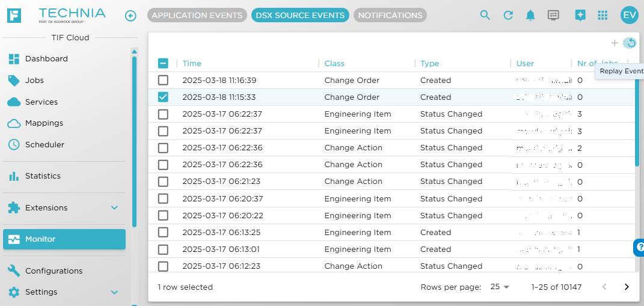Sort by the Time column header
The width and height of the screenshot is (644, 306).
pos(192,63)
